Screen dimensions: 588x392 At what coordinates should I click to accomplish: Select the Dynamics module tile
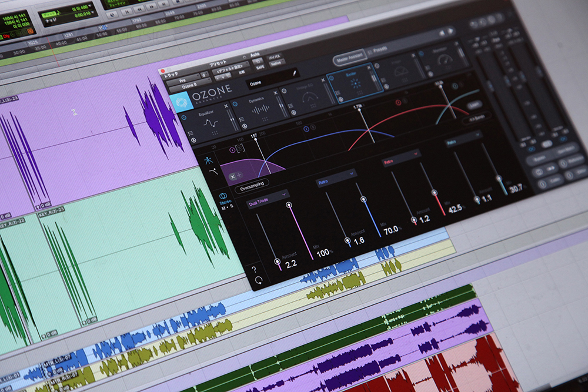coord(259,109)
